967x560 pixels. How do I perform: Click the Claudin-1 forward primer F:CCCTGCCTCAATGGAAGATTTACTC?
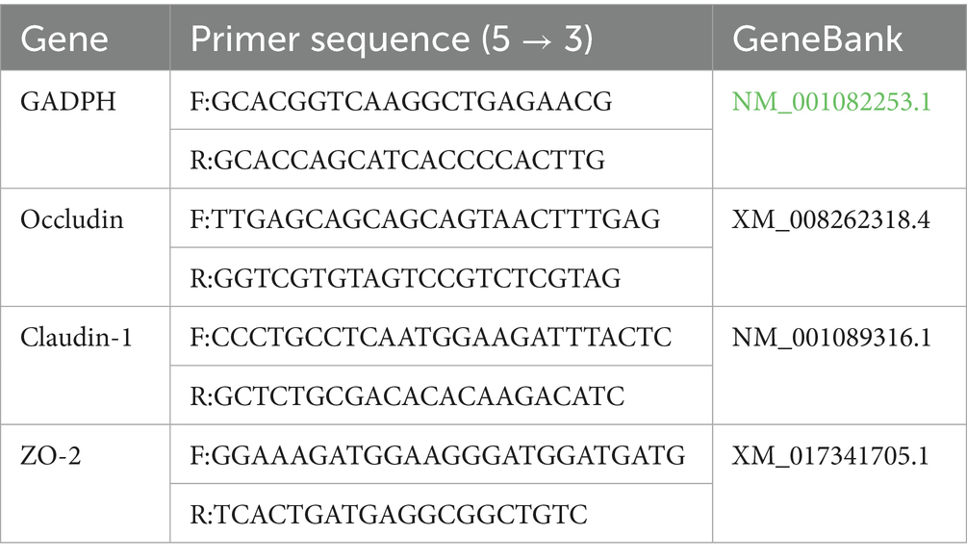click(x=431, y=338)
